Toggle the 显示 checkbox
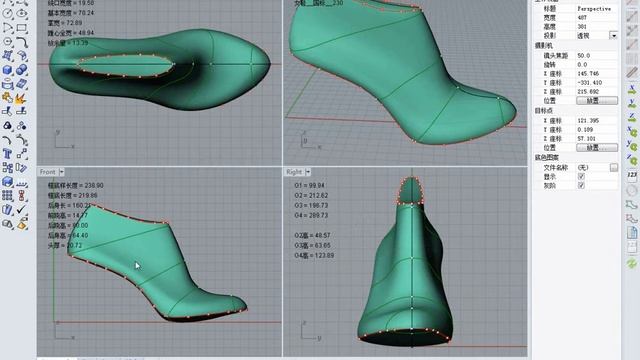The height and width of the screenshot is (360, 640). coord(581,177)
